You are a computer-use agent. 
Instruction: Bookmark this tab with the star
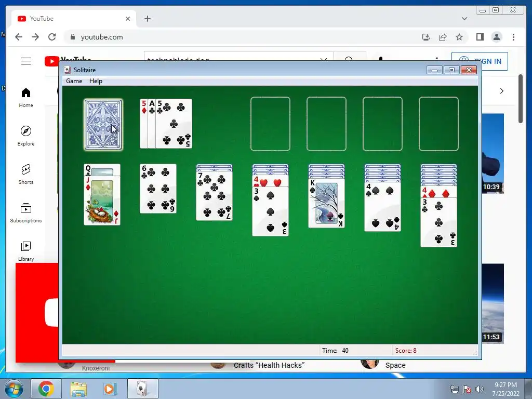pyautogui.click(x=459, y=37)
